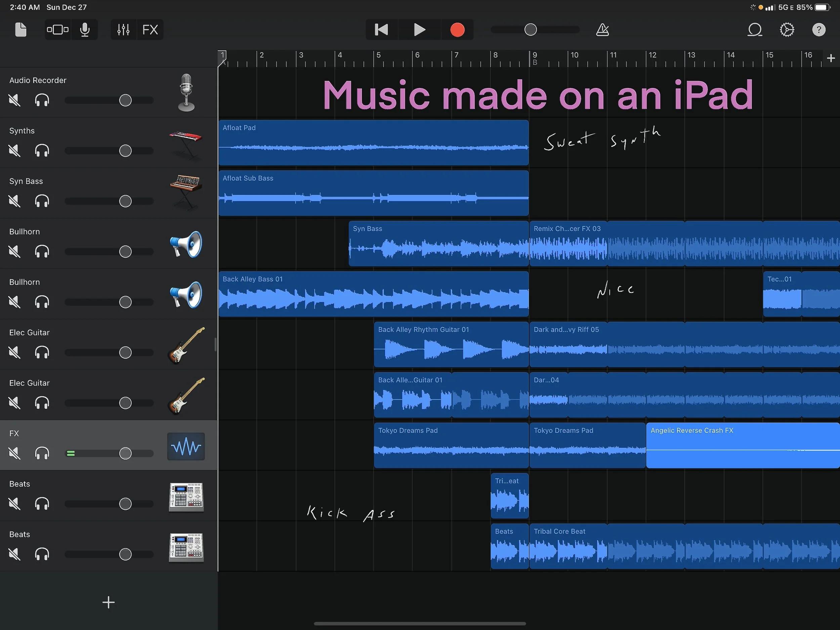Add new track plus button

pyautogui.click(x=108, y=602)
